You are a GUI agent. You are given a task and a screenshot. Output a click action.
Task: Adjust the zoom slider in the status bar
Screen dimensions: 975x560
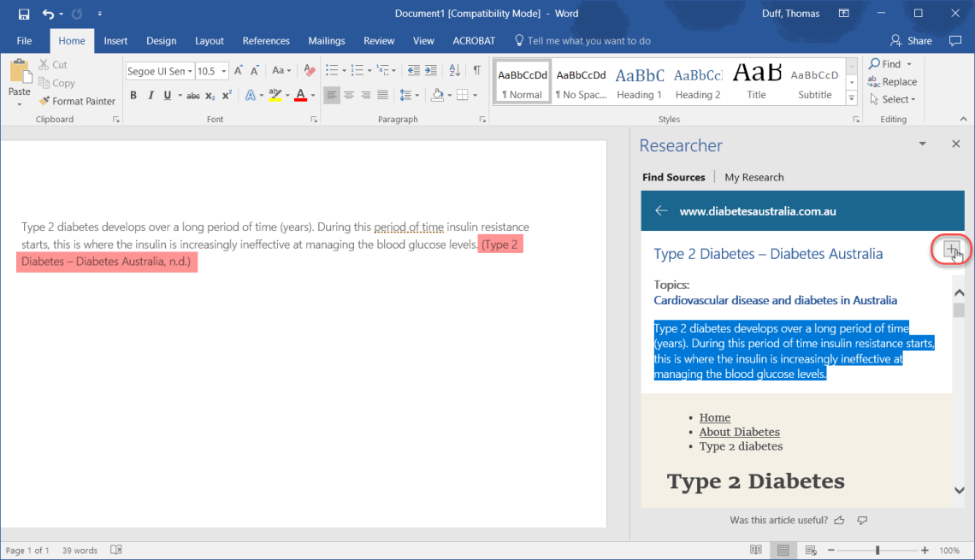[877, 550]
